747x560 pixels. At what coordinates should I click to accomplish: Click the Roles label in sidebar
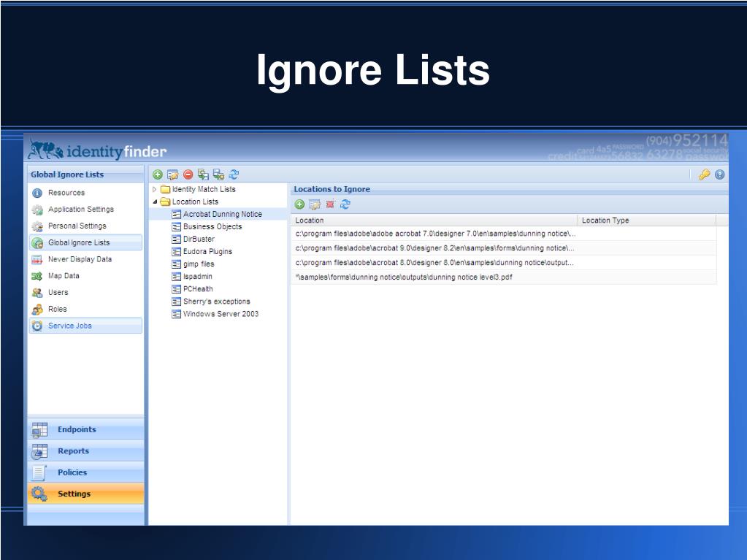click(x=58, y=309)
